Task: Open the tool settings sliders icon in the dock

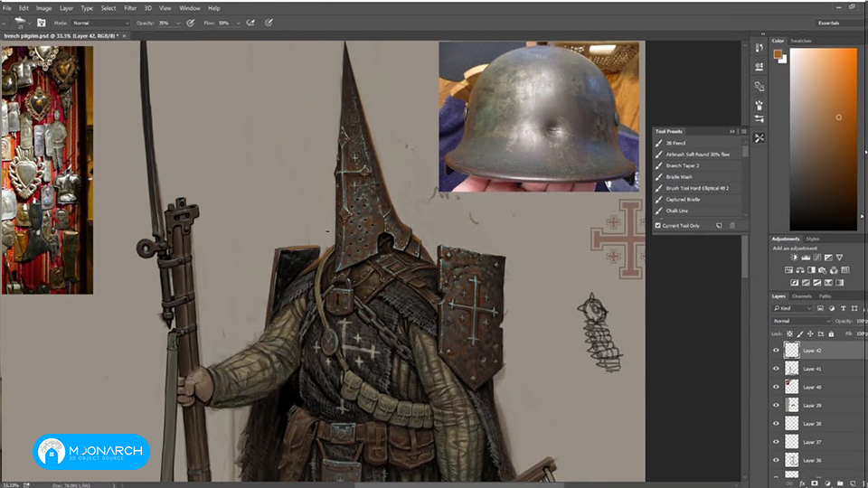Action: (759, 119)
